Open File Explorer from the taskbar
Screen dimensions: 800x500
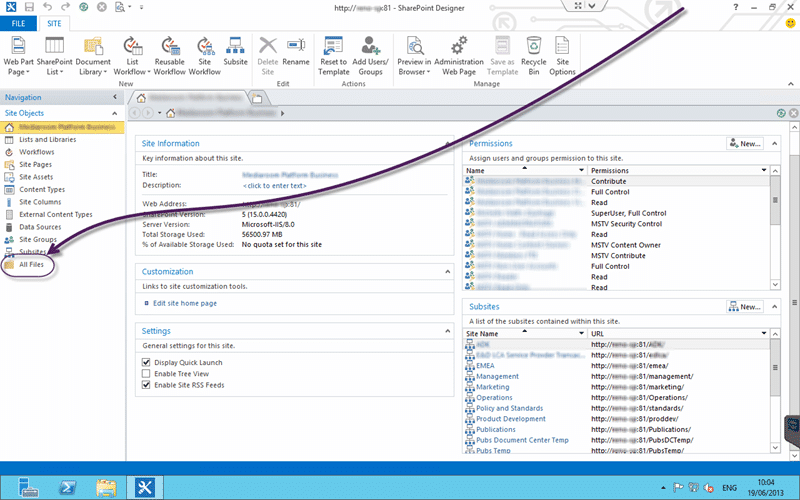coord(106,487)
